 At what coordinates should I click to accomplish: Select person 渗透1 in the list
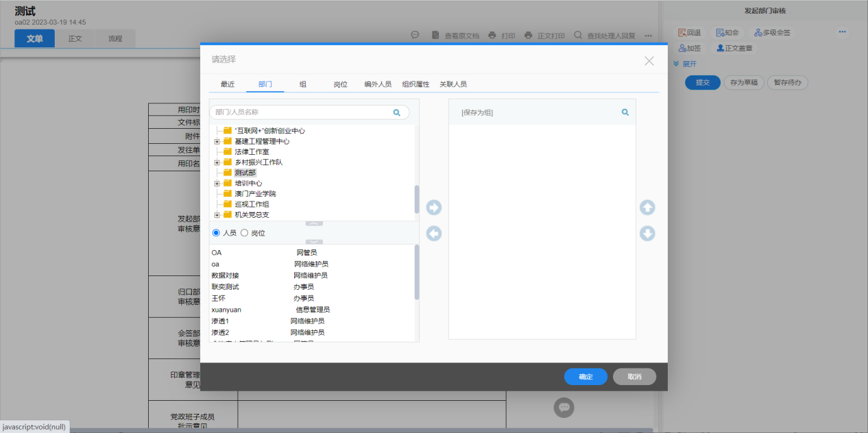coord(220,321)
